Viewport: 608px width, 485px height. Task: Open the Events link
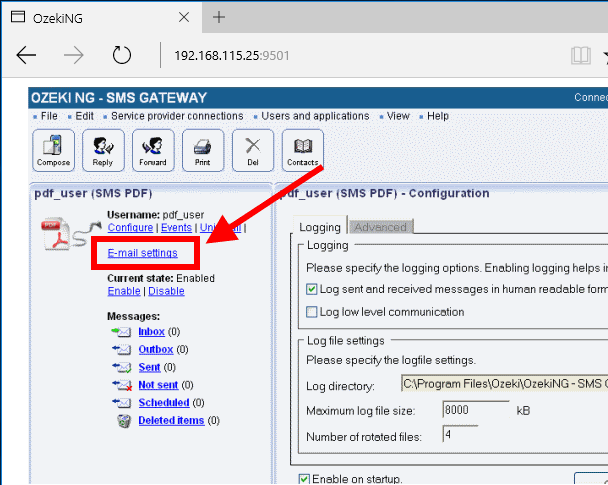[176, 228]
